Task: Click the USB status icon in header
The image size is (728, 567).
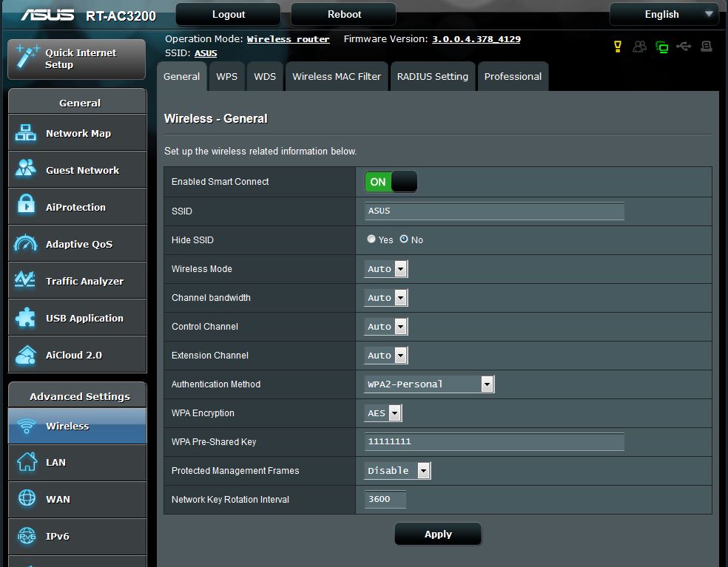Action: pos(684,47)
